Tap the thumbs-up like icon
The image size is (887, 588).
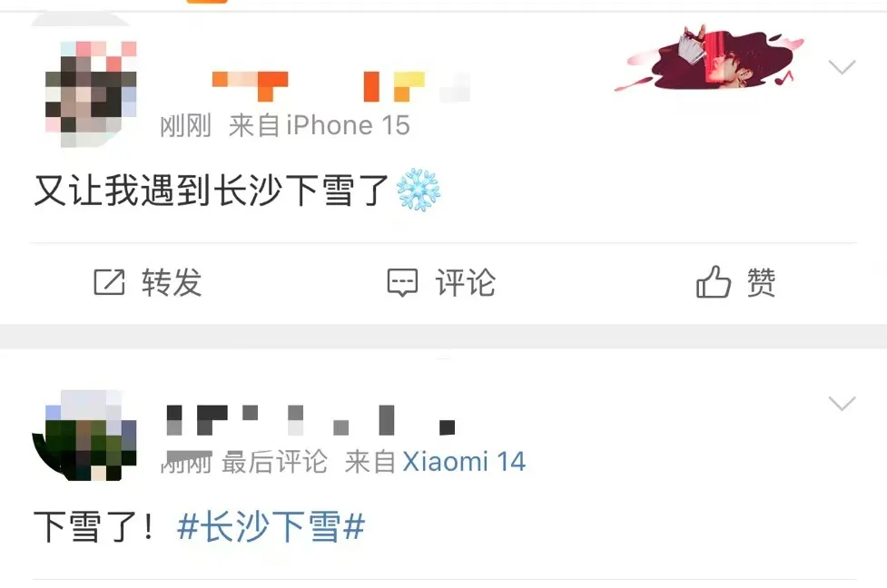pyautogui.click(x=714, y=281)
